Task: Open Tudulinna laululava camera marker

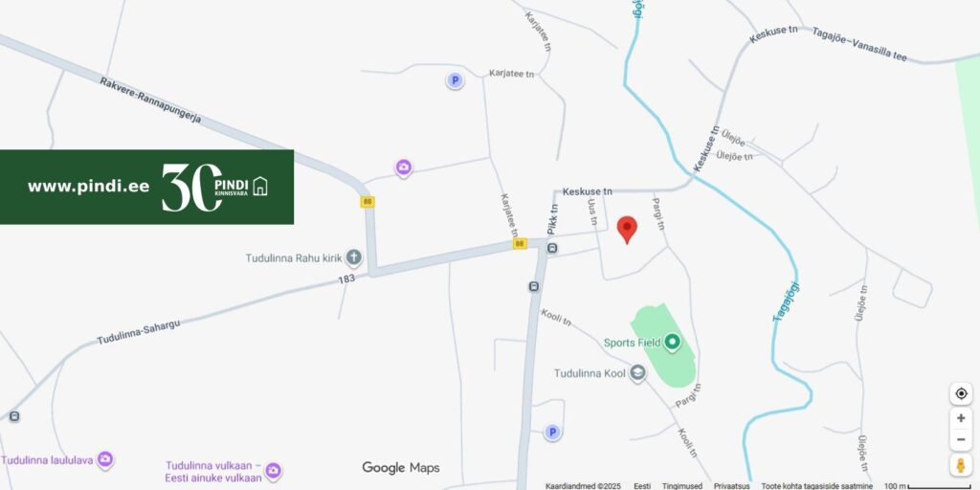Action: tap(105, 459)
